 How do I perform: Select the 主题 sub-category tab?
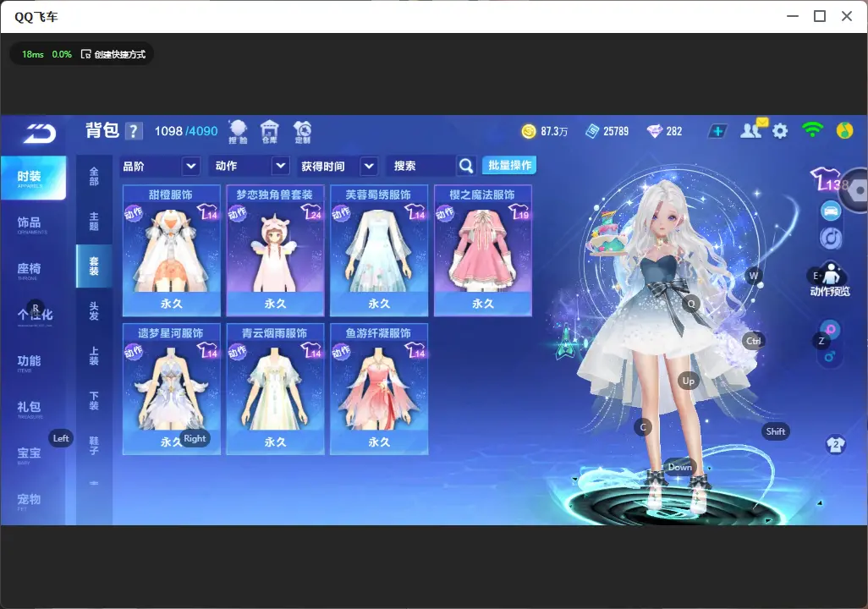tap(94, 221)
